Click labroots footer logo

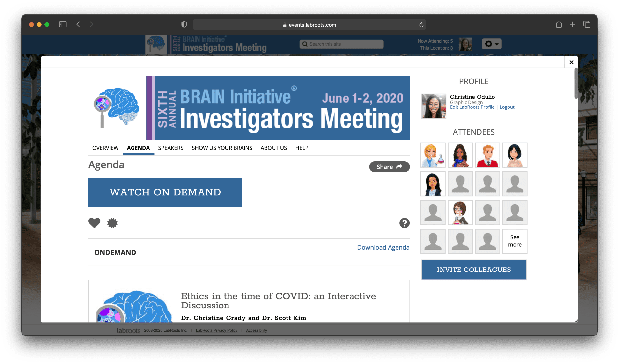pos(128,331)
